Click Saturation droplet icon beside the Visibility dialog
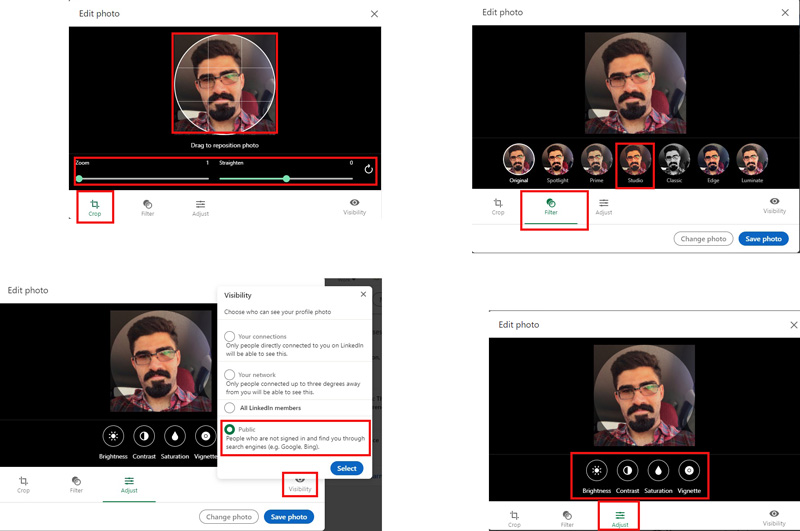The width and height of the screenshot is (800, 531). [x=175, y=436]
